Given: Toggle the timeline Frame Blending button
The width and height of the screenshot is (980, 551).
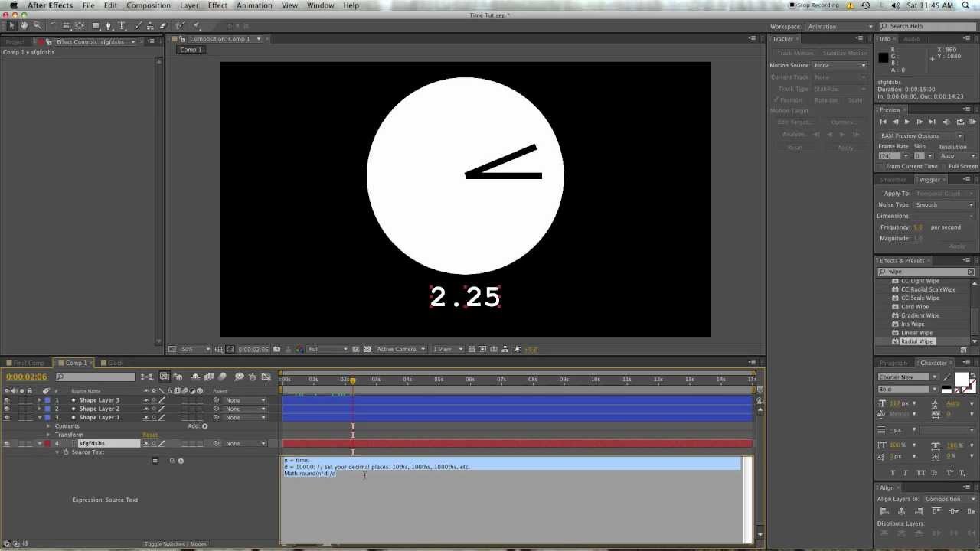Looking at the screenshot, I should (208, 377).
